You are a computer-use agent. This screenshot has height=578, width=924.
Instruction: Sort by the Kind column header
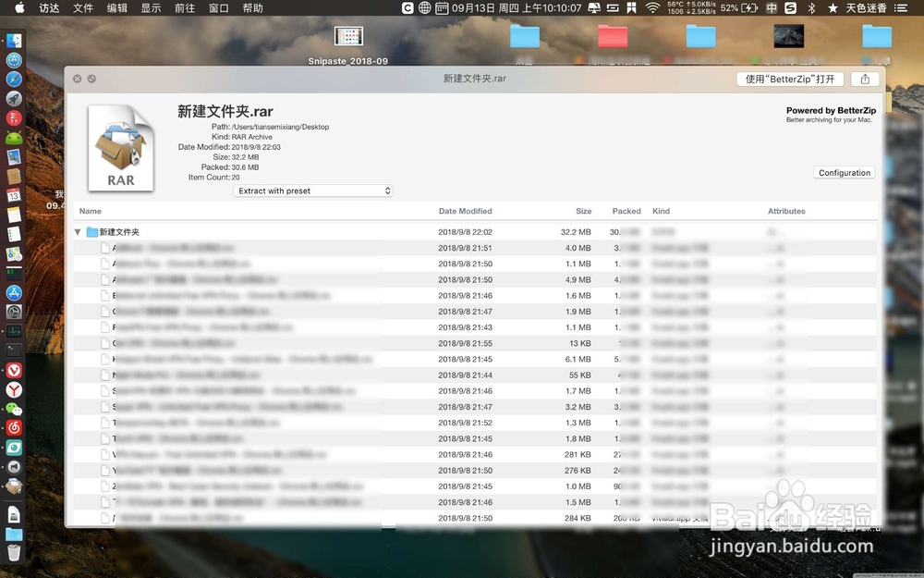[661, 211]
